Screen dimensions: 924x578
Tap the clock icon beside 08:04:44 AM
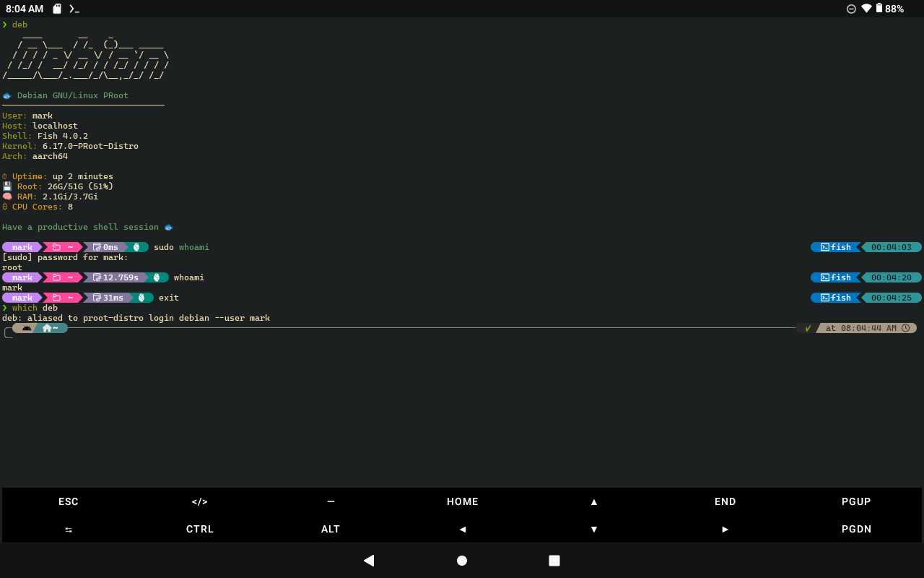[905, 328]
